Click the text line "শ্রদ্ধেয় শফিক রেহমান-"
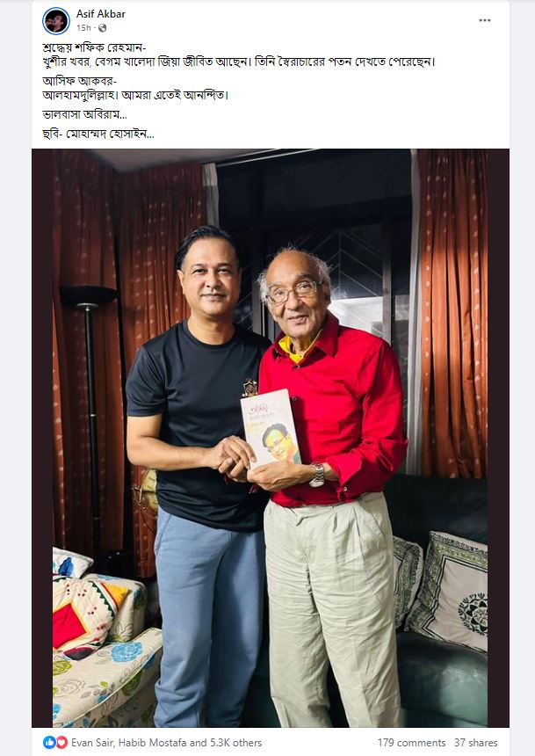The image size is (535, 756). pyautogui.click(x=94, y=47)
